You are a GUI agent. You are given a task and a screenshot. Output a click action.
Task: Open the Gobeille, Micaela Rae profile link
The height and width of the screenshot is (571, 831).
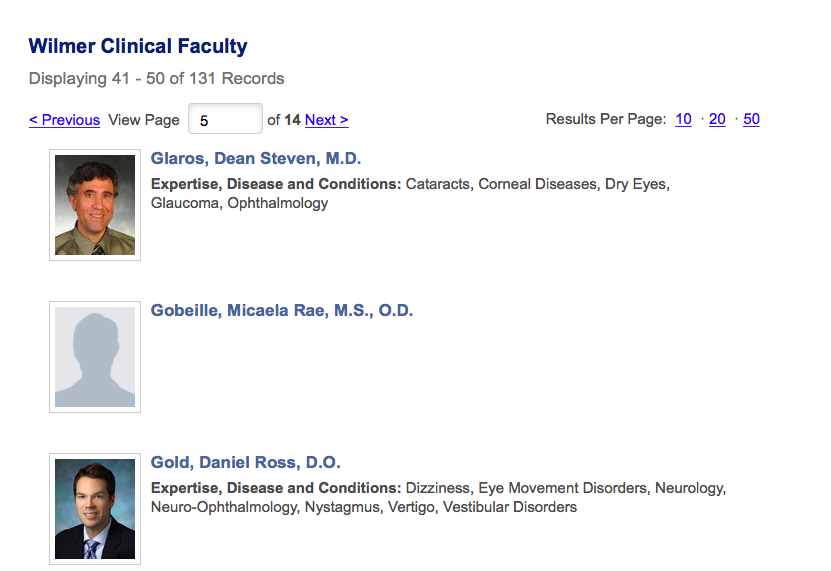282,310
